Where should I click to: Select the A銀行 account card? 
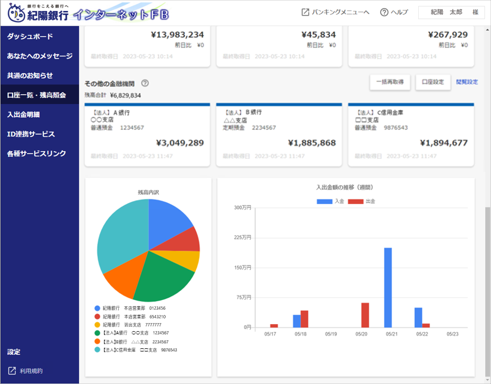click(x=147, y=135)
